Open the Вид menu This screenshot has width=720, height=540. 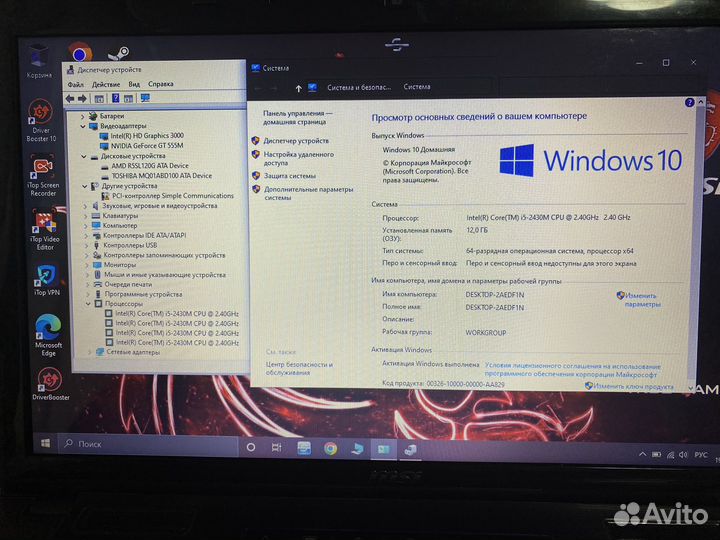click(134, 84)
